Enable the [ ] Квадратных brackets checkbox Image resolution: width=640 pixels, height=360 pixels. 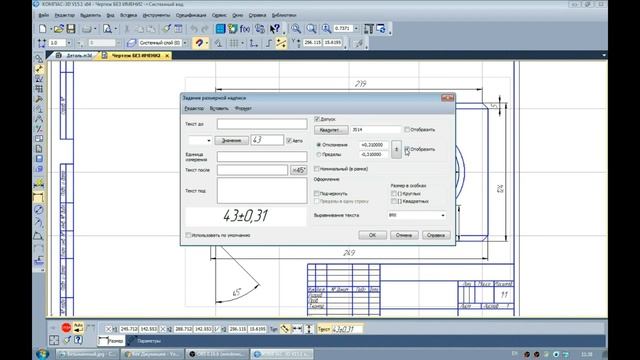coord(394,201)
